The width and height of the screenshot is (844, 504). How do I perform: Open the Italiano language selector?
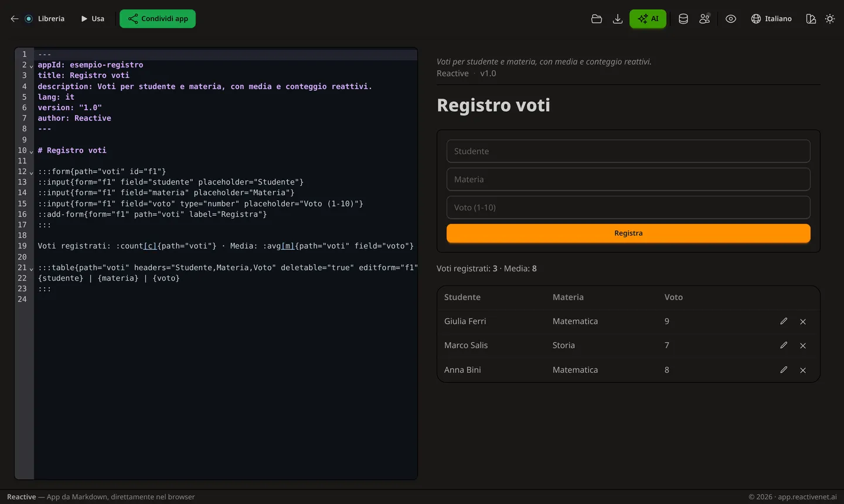[x=771, y=19]
